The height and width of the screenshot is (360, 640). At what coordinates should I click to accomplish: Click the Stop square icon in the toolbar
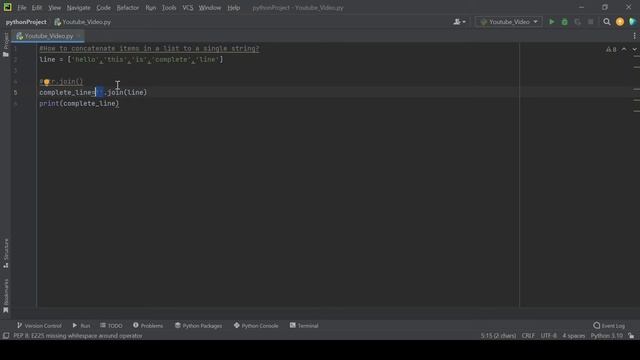pyautogui.click(x=591, y=22)
